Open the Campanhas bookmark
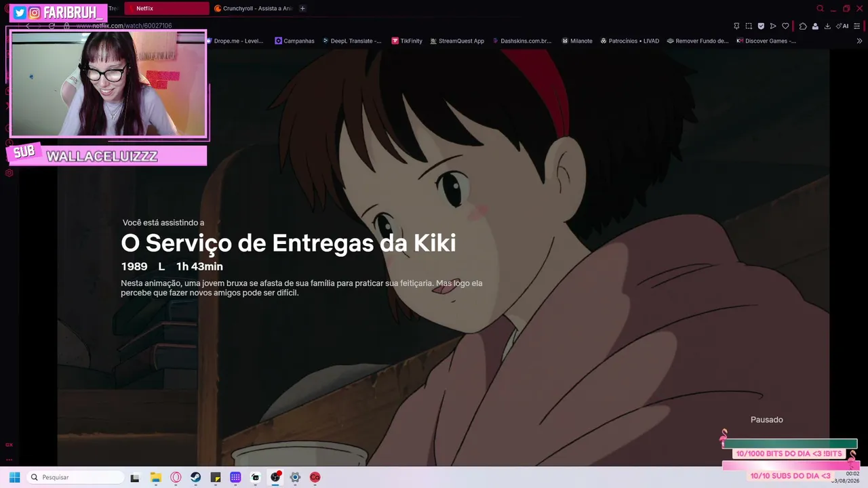This screenshot has height=488, width=868. (x=294, y=41)
